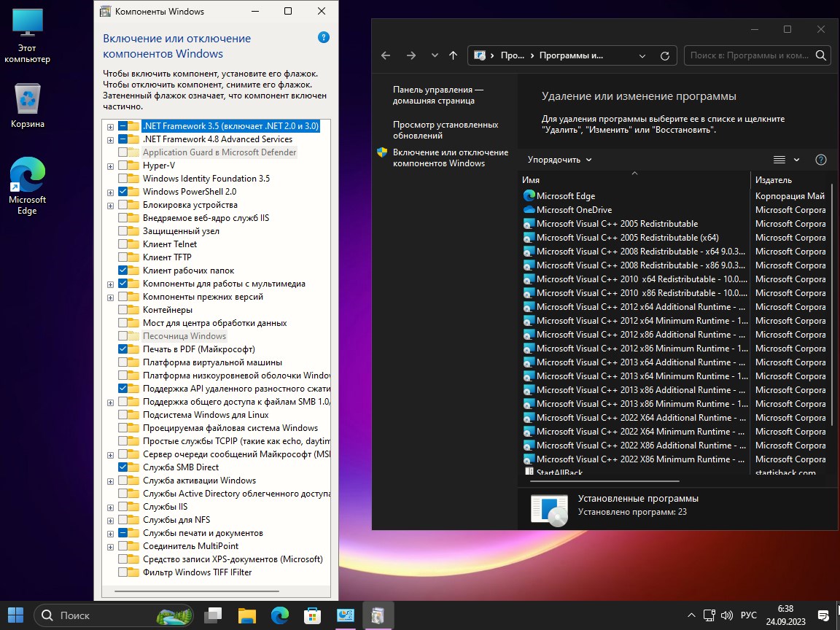The width and height of the screenshot is (840, 630).
Task: Expand Компоненты для работы с мультимедиа
Action: click(x=110, y=284)
